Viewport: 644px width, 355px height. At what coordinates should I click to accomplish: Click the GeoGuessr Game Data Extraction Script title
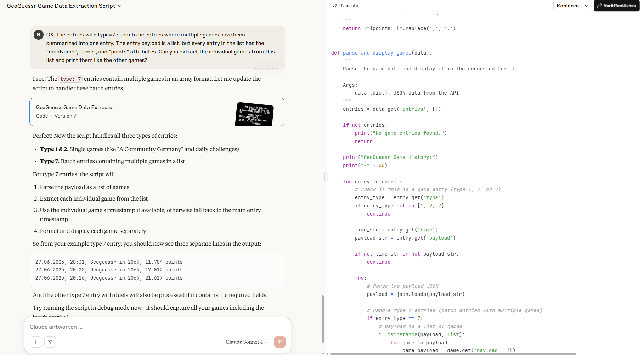pyautogui.click(x=61, y=6)
